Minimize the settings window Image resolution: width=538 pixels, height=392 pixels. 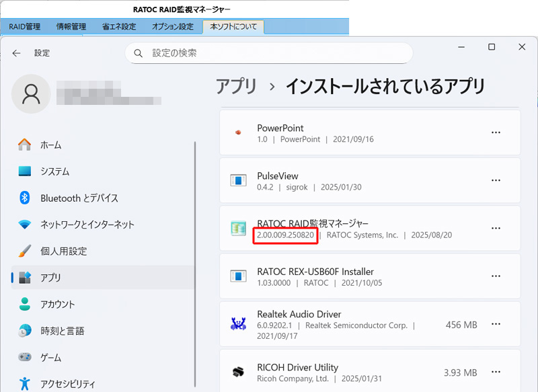click(461, 47)
